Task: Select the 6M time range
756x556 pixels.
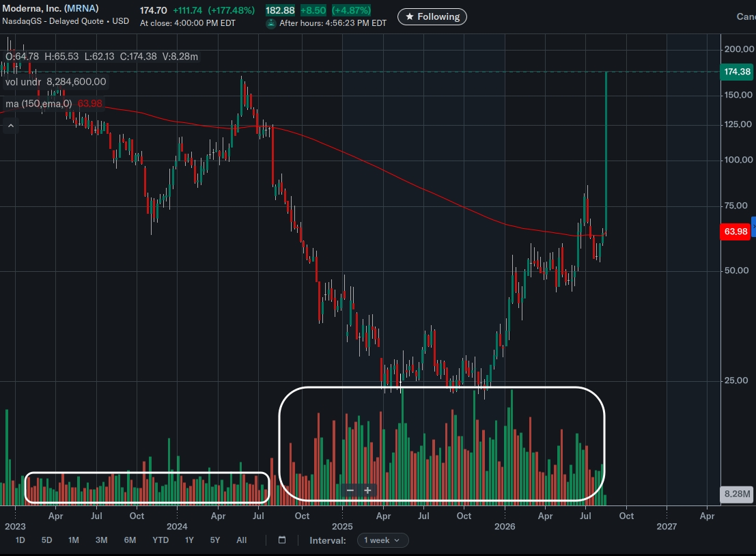Action: click(x=130, y=540)
